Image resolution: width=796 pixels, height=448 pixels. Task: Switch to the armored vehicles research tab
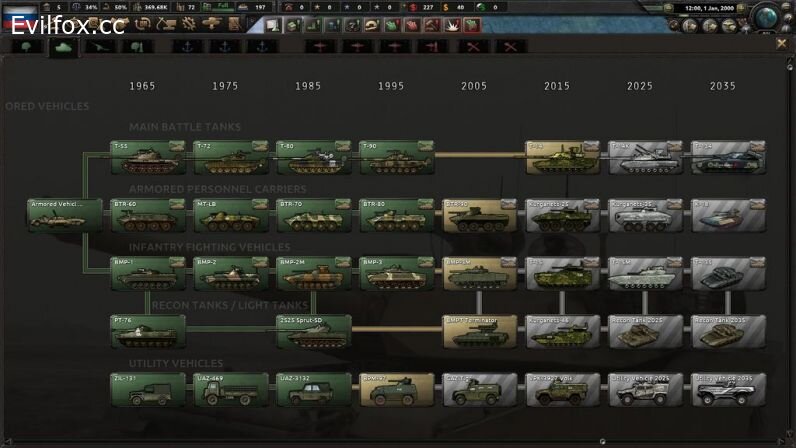[x=63, y=46]
